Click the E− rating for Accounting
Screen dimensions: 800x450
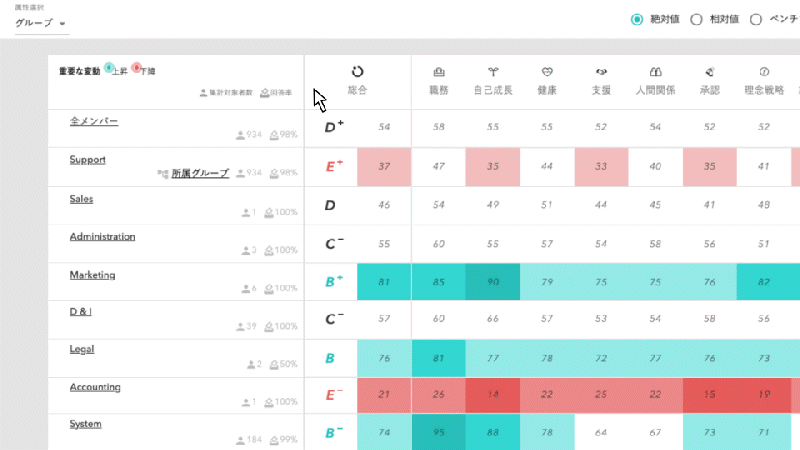click(x=334, y=394)
